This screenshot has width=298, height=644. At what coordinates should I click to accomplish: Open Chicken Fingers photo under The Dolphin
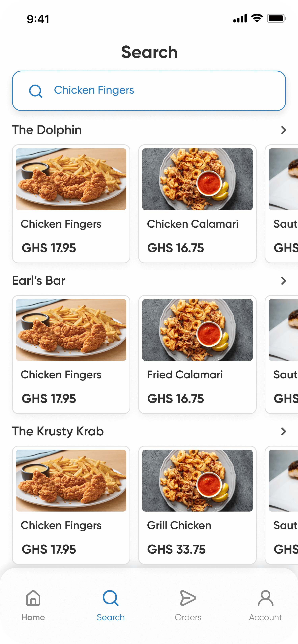tap(71, 179)
